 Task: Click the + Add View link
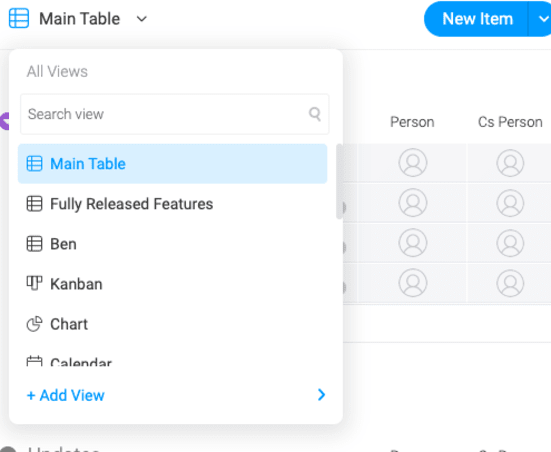click(x=66, y=395)
